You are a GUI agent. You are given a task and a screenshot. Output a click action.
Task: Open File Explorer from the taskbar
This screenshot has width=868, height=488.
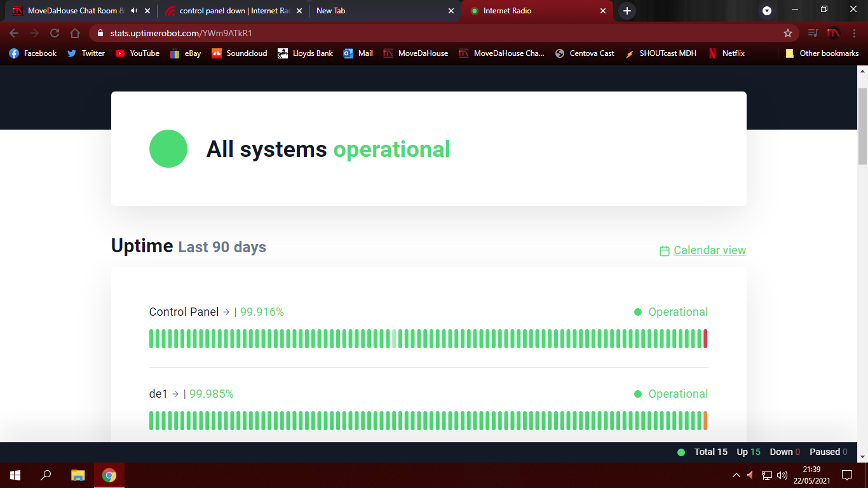[x=78, y=475]
